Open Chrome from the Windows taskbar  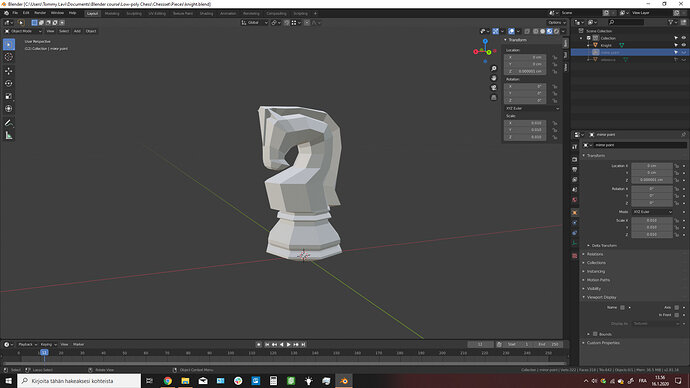coord(168,381)
